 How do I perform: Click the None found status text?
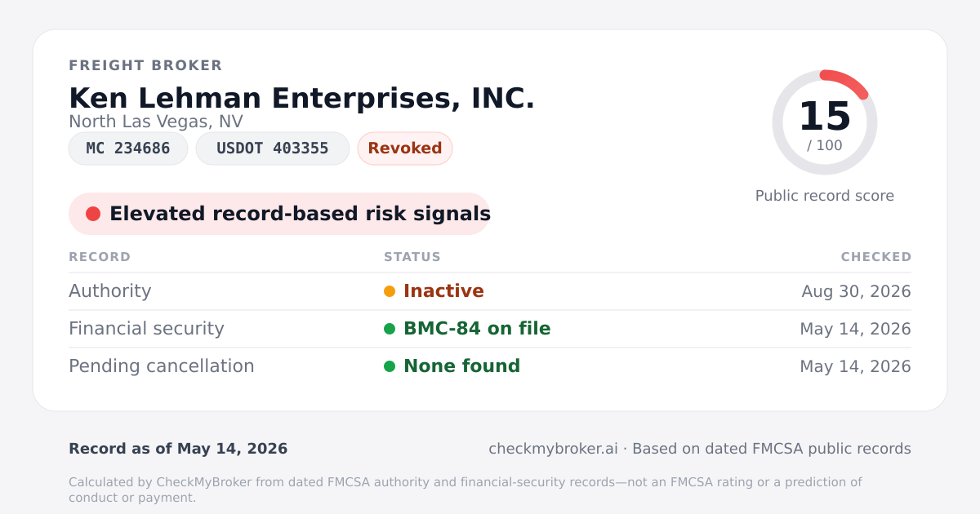click(461, 366)
